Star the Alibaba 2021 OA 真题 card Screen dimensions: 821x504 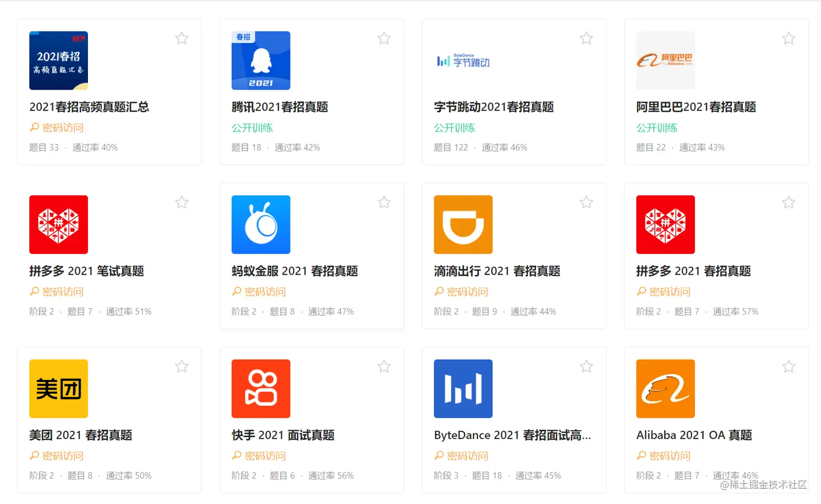[788, 367]
